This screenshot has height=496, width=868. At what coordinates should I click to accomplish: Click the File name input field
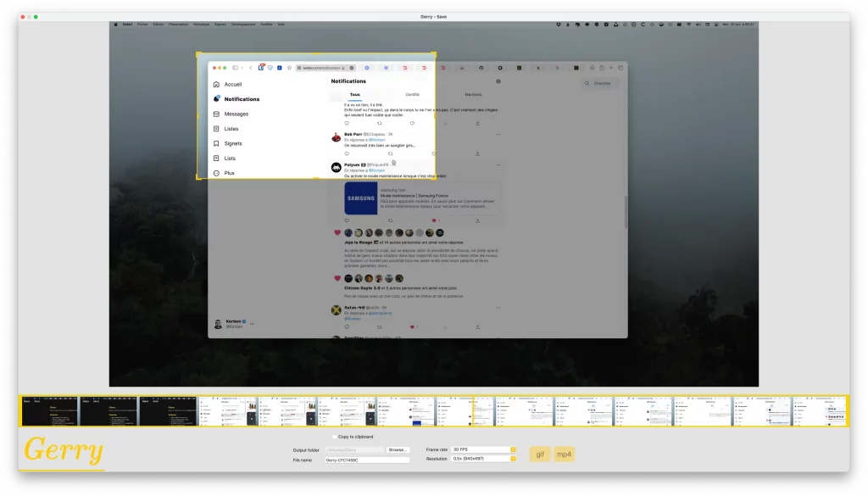(366, 460)
